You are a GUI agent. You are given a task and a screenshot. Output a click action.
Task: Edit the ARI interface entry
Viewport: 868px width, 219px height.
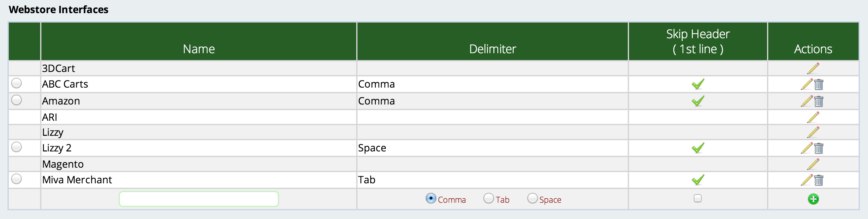coord(813,117)
